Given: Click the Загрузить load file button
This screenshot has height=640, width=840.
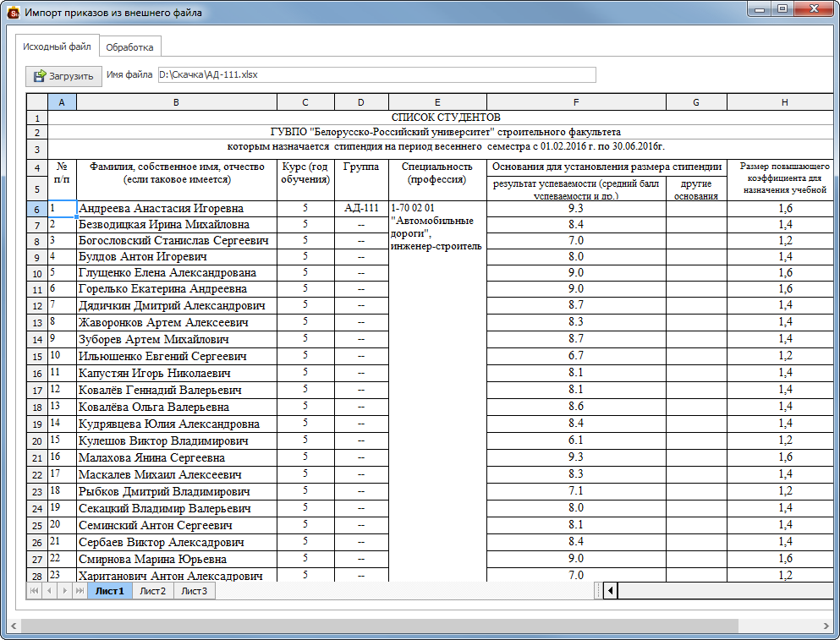Looking at the screenshot, I should click(x=63, y=76).
